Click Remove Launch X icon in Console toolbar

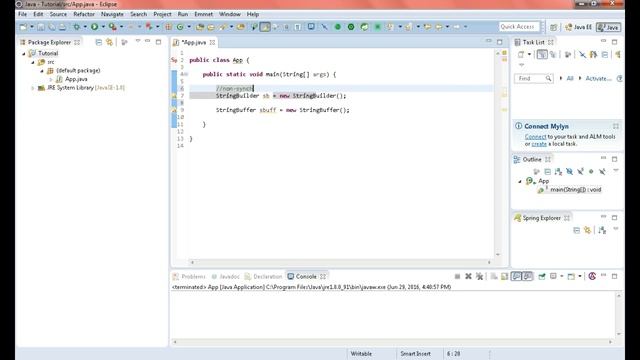(468, 276)
